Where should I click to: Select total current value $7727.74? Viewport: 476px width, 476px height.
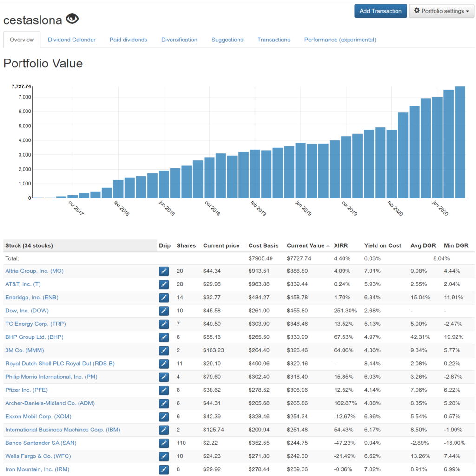[x=299, y=258]
